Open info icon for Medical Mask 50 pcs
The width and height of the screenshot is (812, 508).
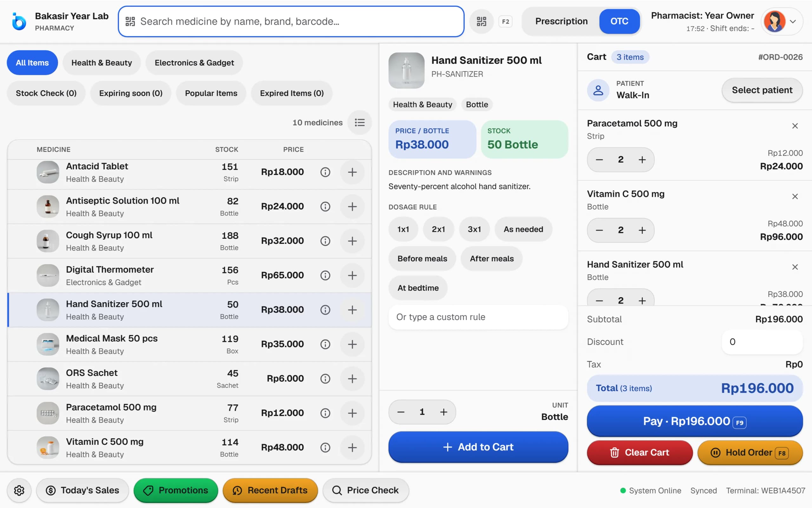pyautogui.click(x=325, y=344)
